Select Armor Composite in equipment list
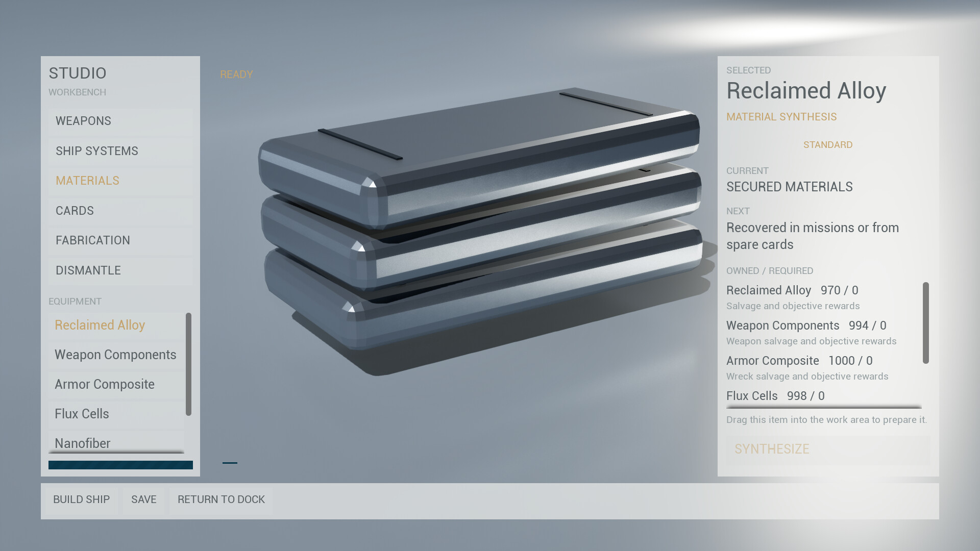This screenshot has width=980, height=551. click(116, 384)
